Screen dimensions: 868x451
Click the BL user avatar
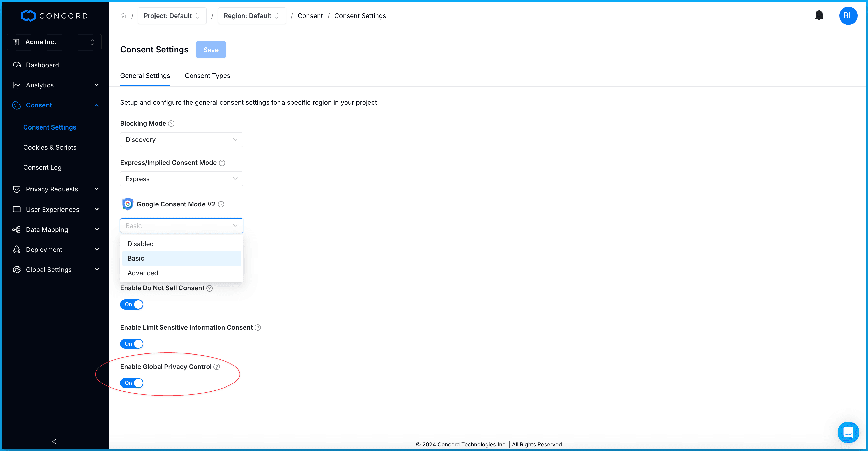pyautogui.click(x=848, y=16)
